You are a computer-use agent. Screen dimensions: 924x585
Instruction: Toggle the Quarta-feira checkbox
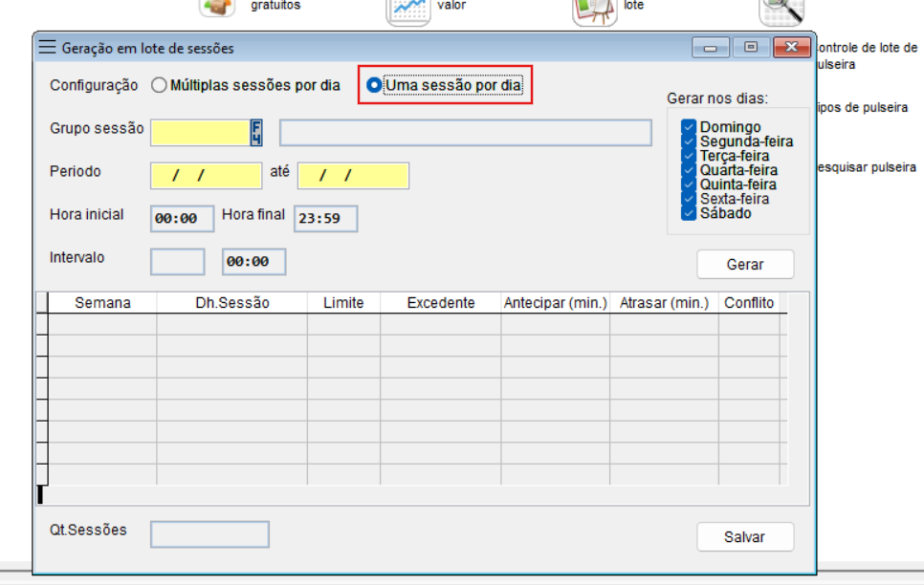coord(689,170)
